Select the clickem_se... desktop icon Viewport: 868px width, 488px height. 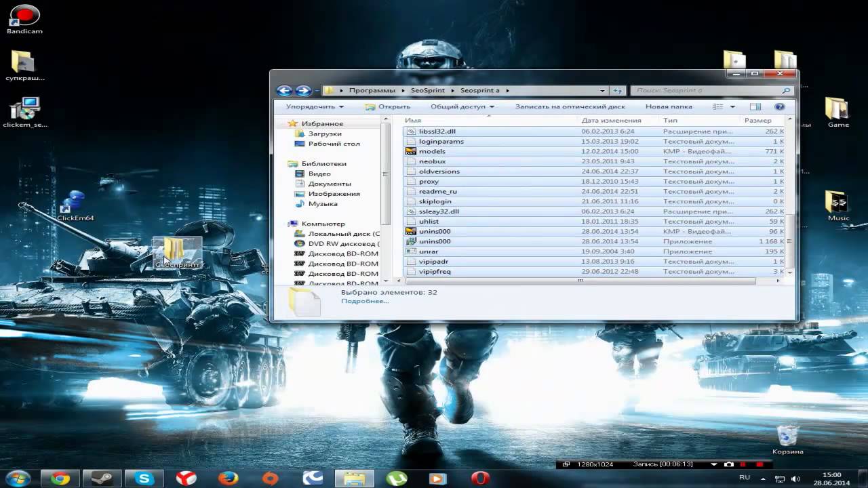(x=25, y=113)
